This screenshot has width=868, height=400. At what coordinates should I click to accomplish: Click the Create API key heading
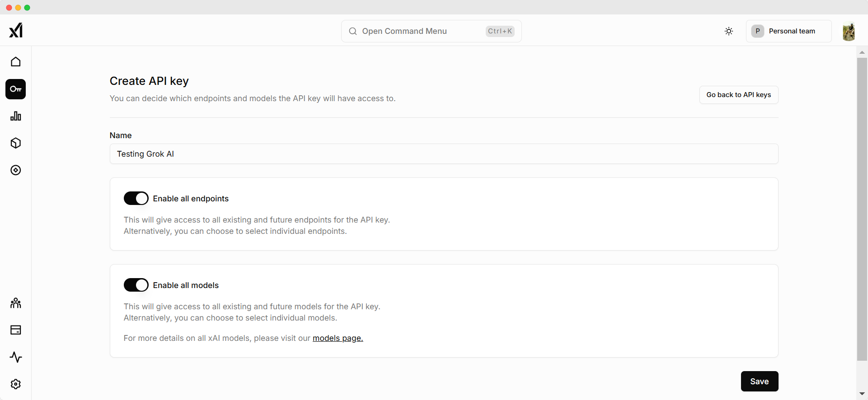[149, 81]
